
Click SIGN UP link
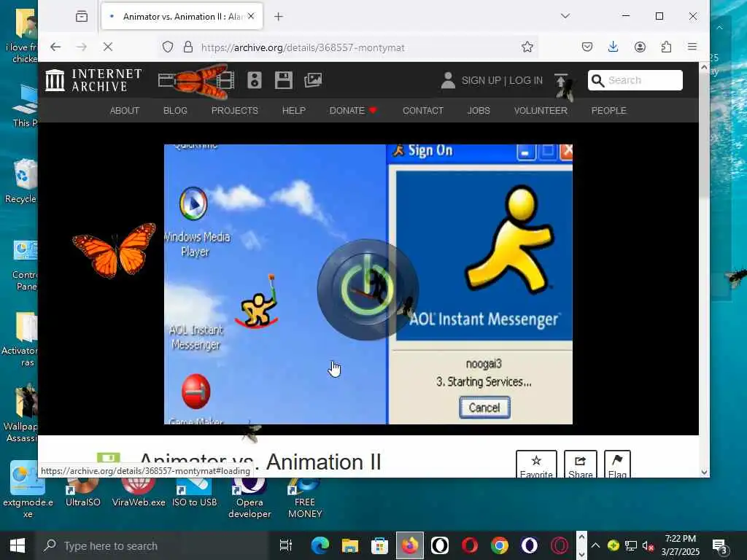point(481,80)
